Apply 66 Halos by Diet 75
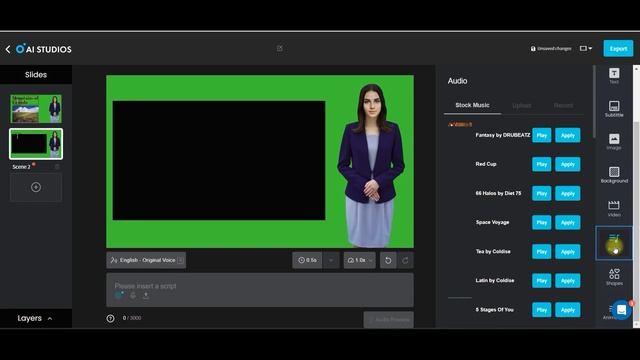Image resolution: width=640 pixels, height=360 pixels. [x=568, y=193]
